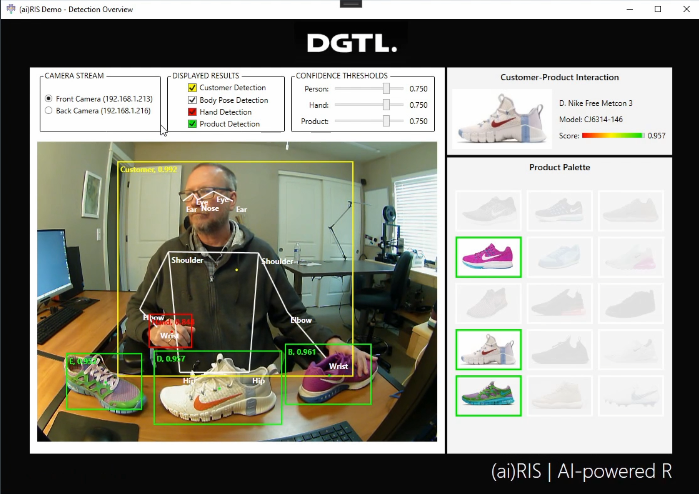This screenshot has height=494, width=699.
Task: Click the magenta Nike shoe in Product Palette
Action: click(488, 257)
